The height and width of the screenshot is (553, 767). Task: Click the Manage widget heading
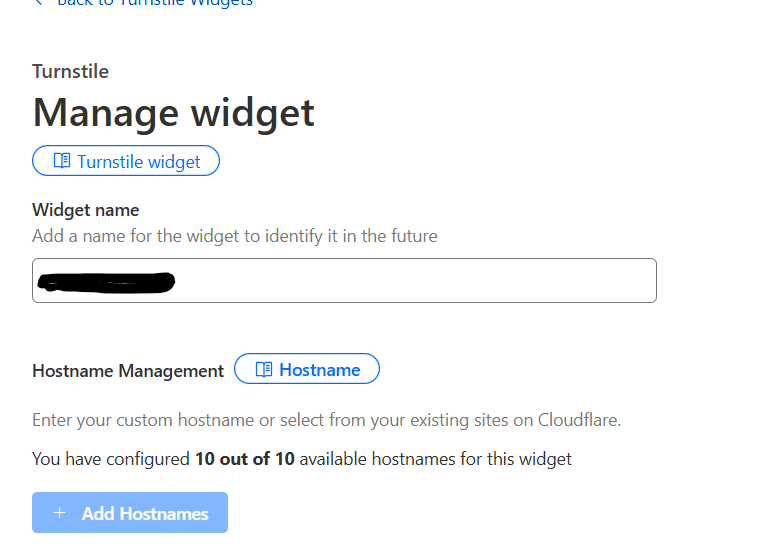tap(173, 112)
